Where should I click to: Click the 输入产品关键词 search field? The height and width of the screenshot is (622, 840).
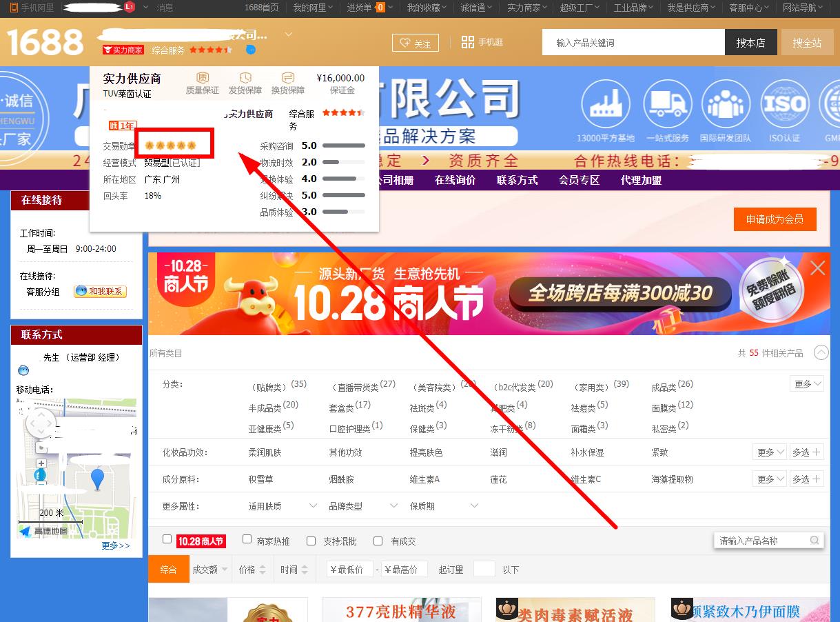[x=633, y=43]
